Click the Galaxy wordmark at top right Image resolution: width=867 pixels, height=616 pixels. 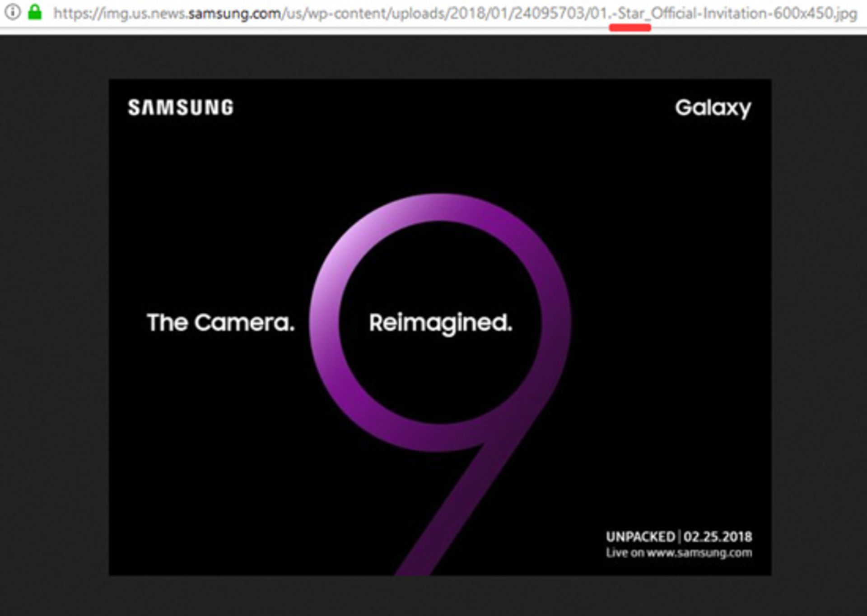[713, 108]
